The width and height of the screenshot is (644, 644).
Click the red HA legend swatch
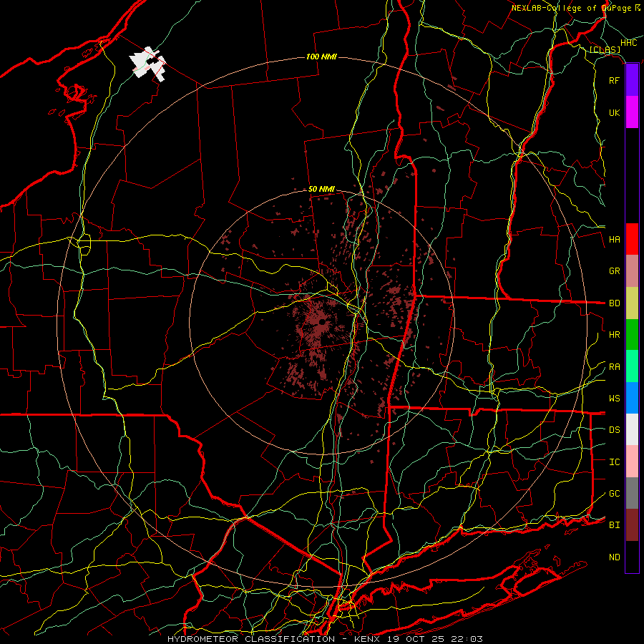(x=632, y=239)
